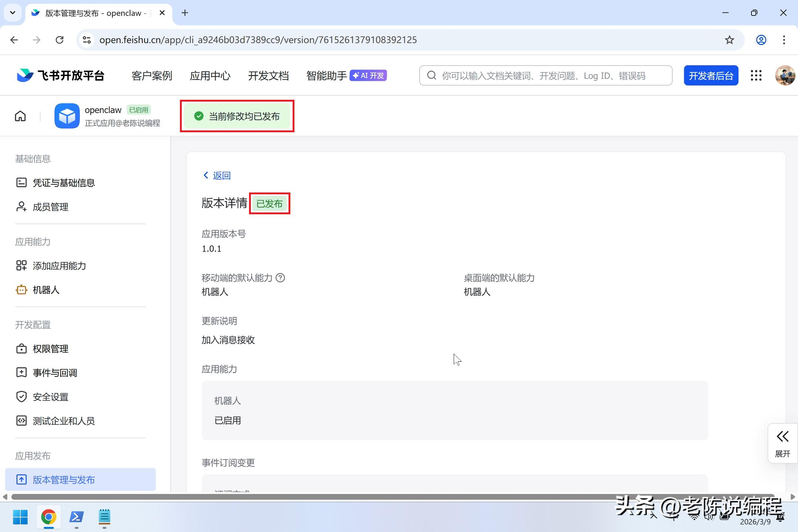Open the app grid launcher icon
Image resolution: width=798 pixels, height=532 pixels.
pos(756,75)
